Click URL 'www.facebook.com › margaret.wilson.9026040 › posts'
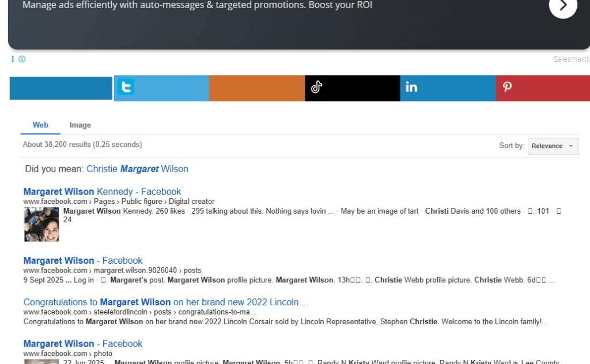Image resolution: width=590 pixels, height=364 pixels. click(112, 270)
